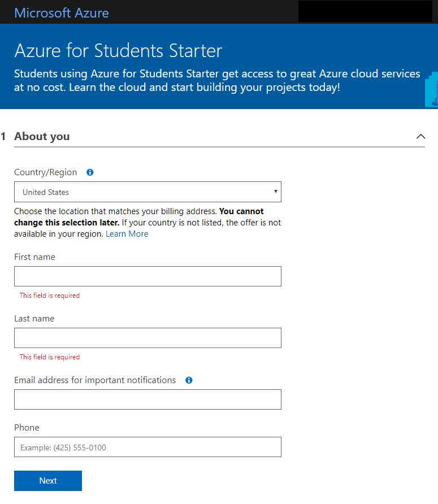Focus the First name input field

tap(148, 276)
